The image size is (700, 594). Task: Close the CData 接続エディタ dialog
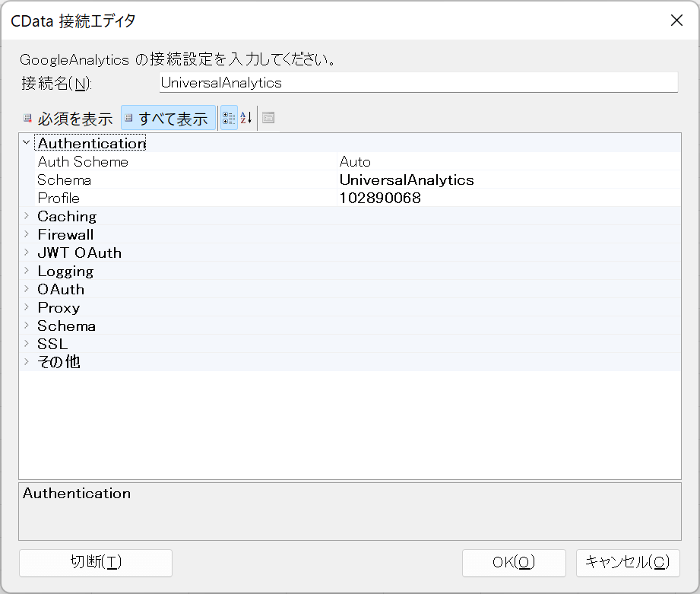pos(676,20)
